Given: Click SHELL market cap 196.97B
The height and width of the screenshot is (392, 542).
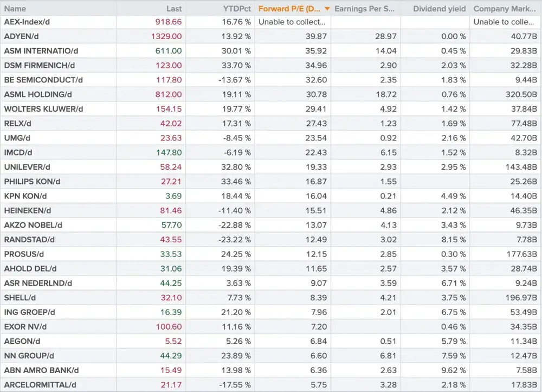Looking at the screenshot, I should (521, 298).
